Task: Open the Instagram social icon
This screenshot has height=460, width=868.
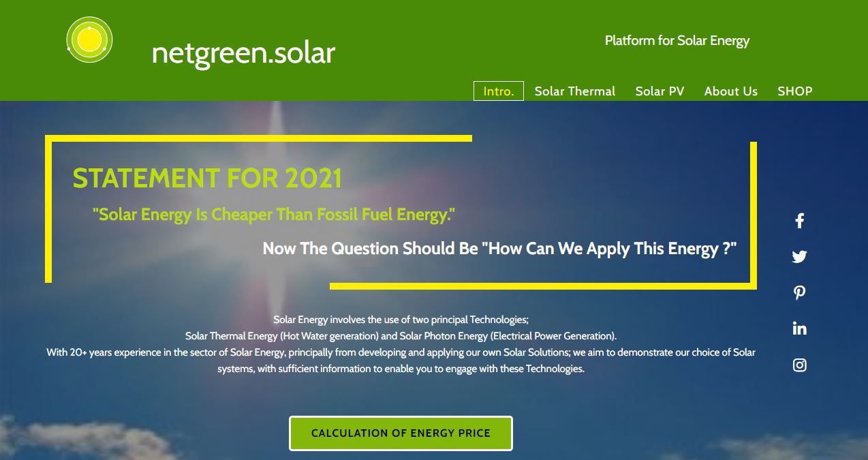Action: [x=800, y=365]
